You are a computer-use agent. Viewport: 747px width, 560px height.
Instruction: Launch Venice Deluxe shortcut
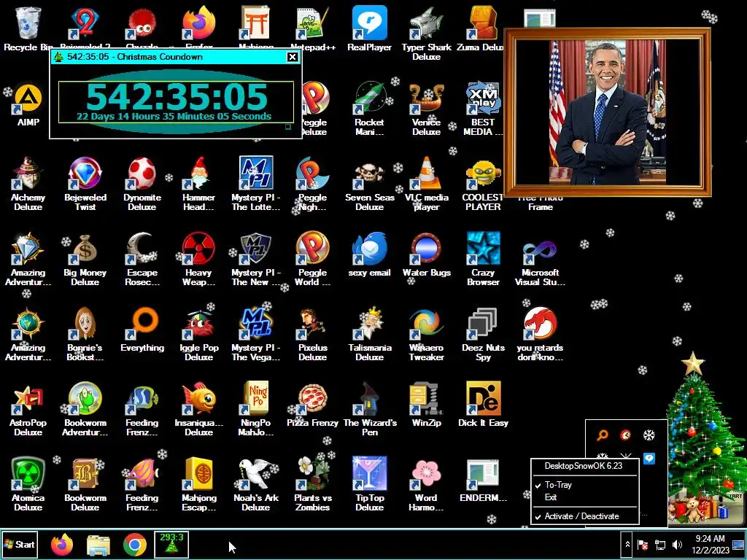(426, 109)
